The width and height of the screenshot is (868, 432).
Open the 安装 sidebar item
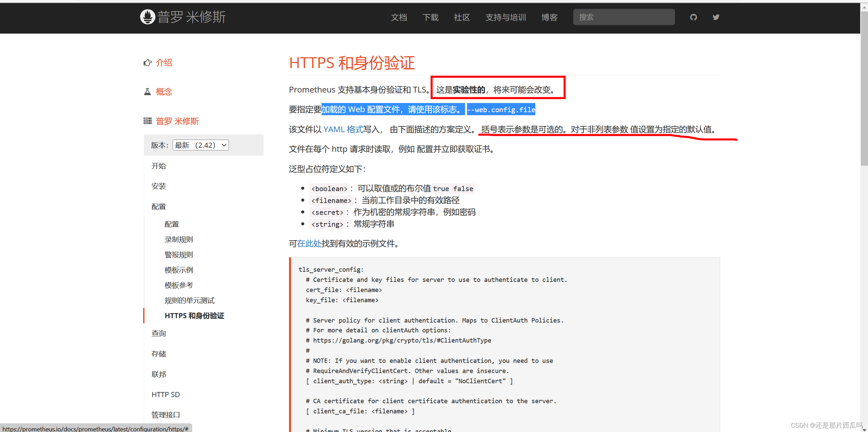point(159,186)
